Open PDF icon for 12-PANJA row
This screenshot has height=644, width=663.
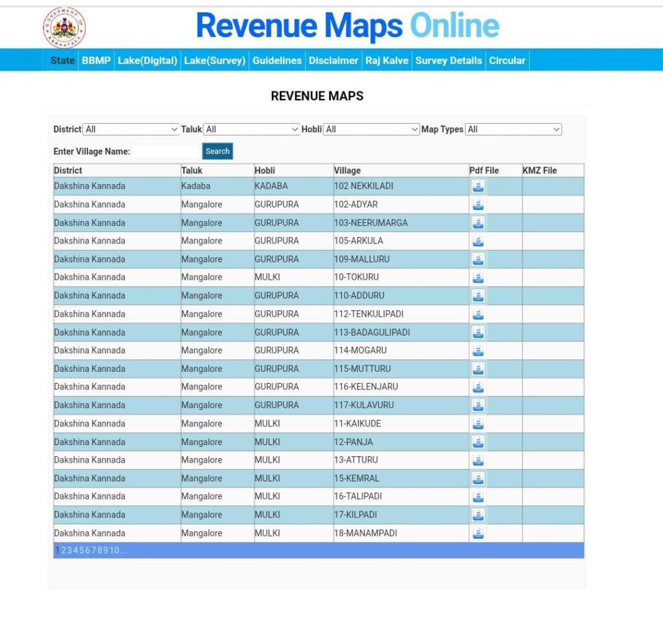click(478, 442)
